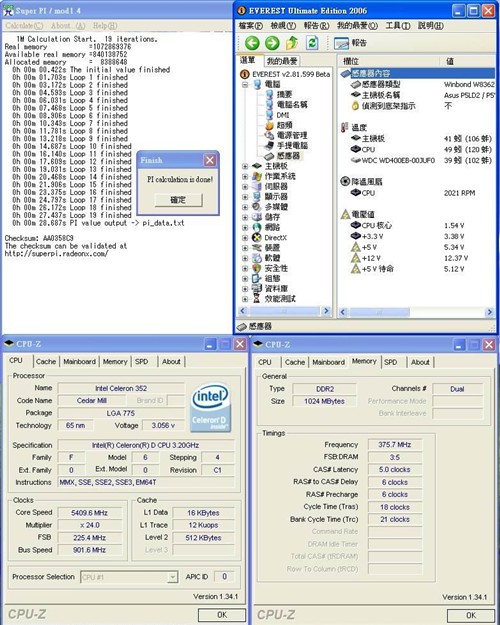The image size is (500, 625).
Task: Click the 伺服器 server tree icon
Action: click(257, 187)
